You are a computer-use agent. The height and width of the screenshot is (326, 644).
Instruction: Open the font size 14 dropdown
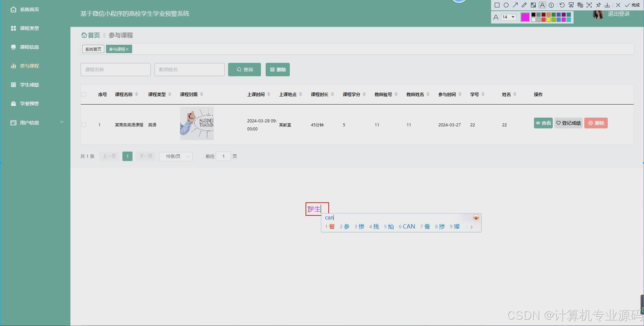(x=507, y=17)
